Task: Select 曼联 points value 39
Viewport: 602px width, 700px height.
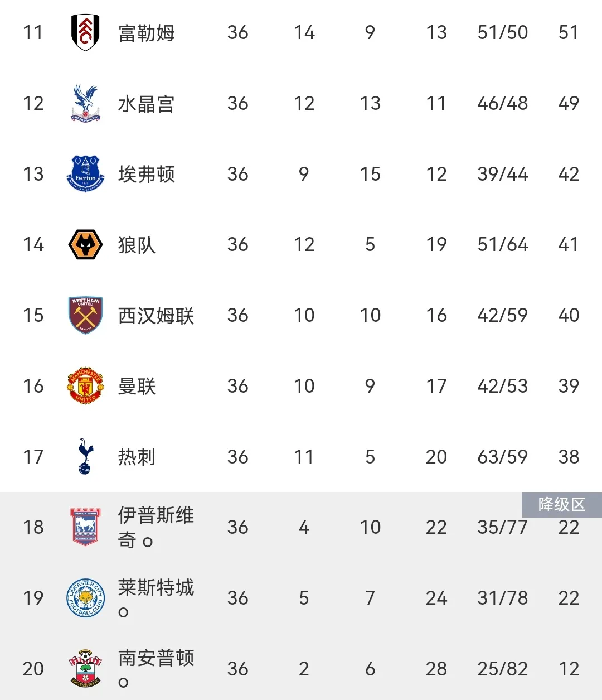Action: click(x=569, y=386)
